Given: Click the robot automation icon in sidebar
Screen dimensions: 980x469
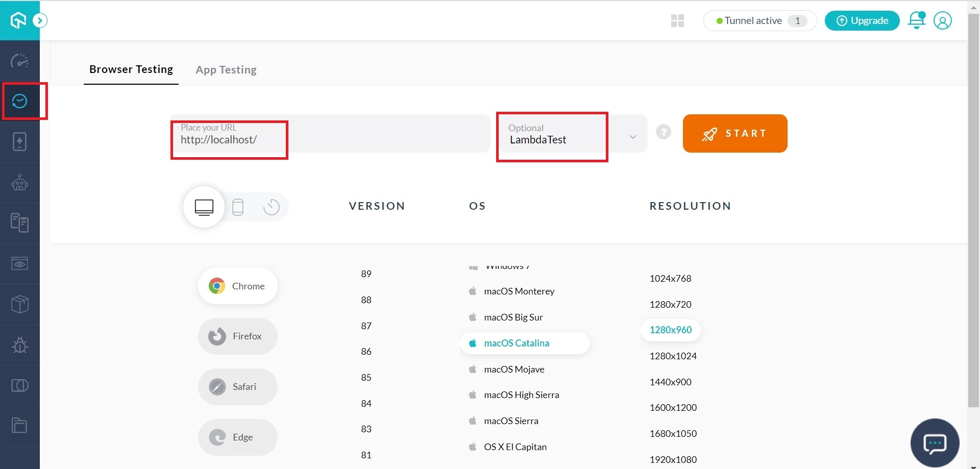Looking at the screenshot, I should 20,182.
